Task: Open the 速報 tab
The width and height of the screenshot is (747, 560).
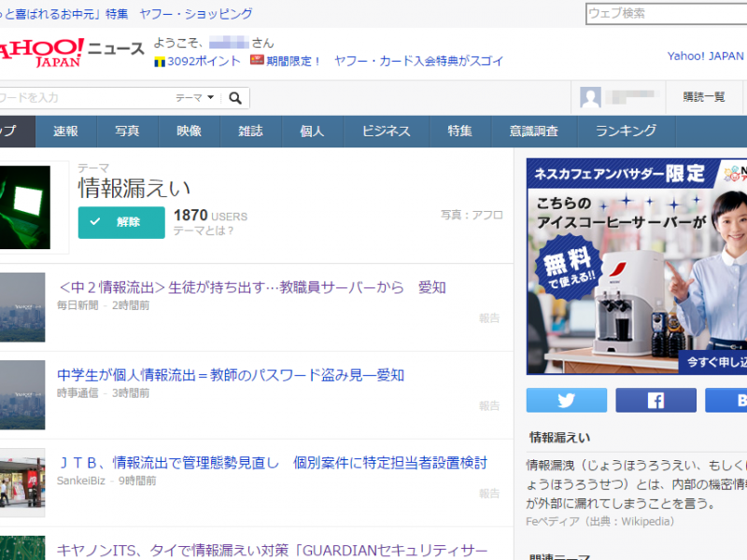Action: tap(66, 132)
